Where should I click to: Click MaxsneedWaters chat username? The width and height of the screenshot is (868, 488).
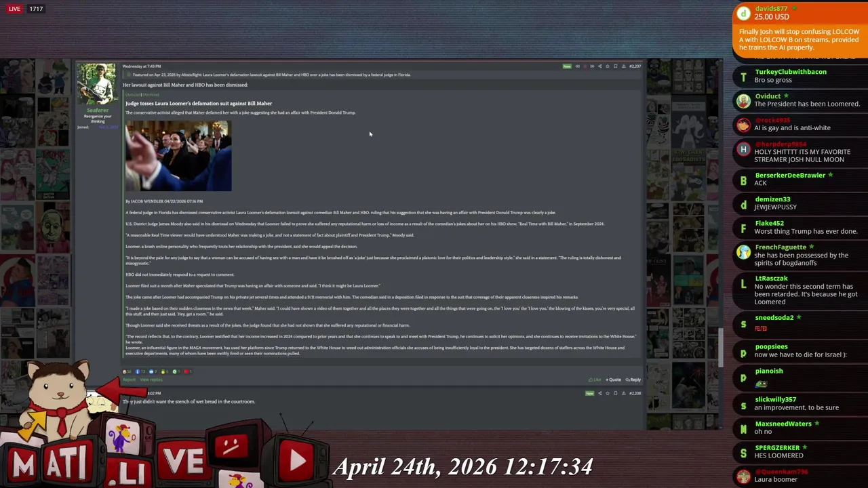[783, 424]
